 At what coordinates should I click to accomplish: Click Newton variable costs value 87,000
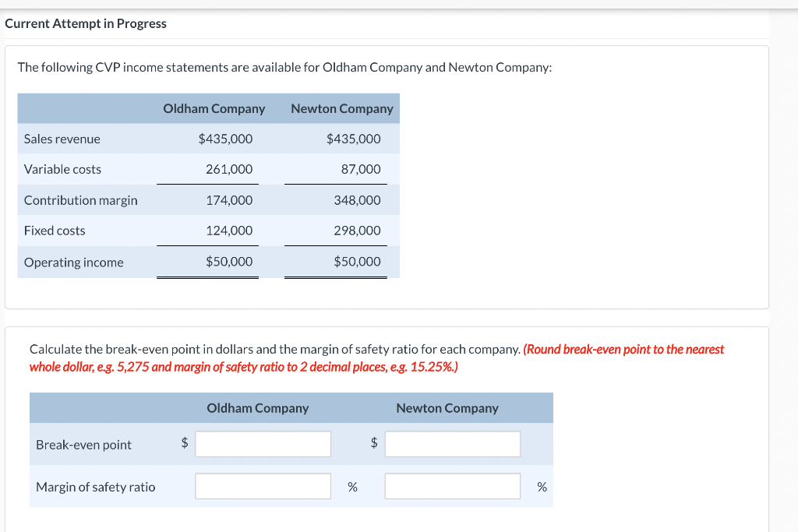[x=361, y=169]
